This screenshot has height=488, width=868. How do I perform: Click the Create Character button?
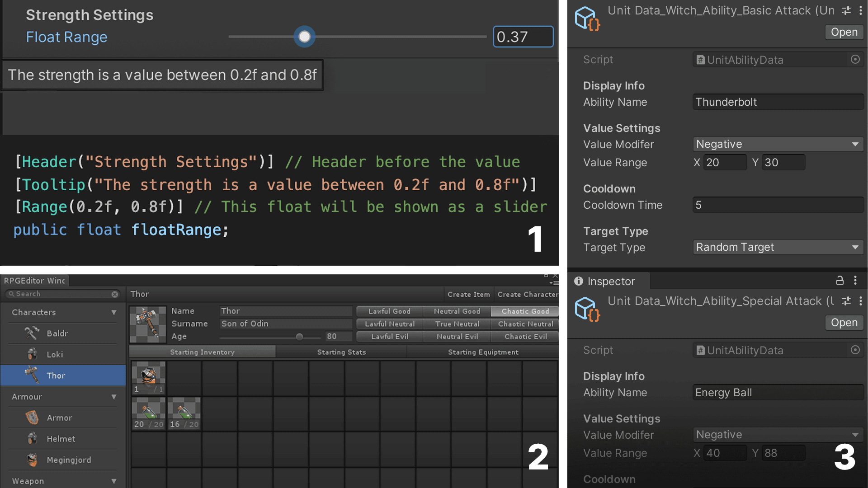click(x=527, y=294)
